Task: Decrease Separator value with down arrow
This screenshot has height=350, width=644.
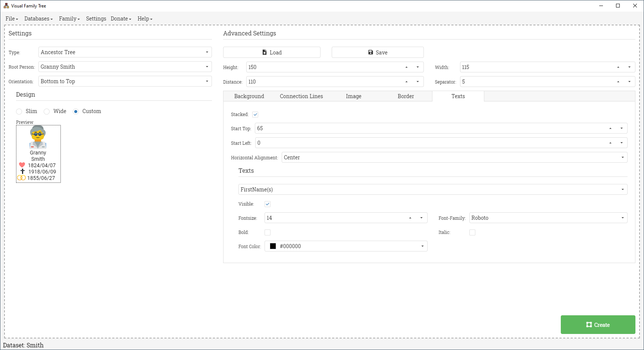Action: click(x=629, y=82)
